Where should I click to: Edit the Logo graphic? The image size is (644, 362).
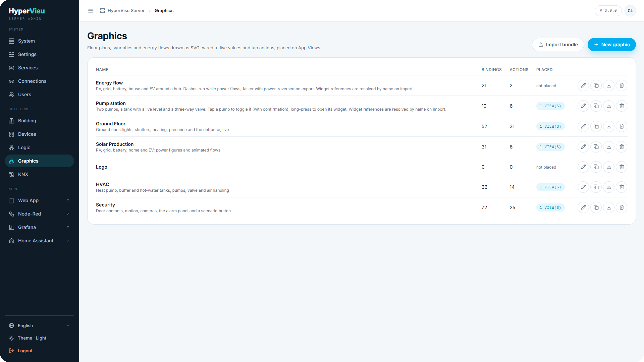[x=583, y=167]
